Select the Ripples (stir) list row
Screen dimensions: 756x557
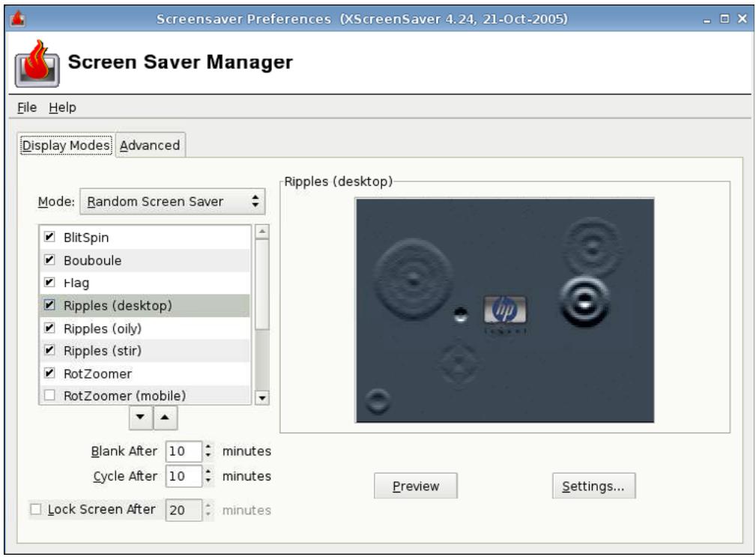click(x=145, y=351)
